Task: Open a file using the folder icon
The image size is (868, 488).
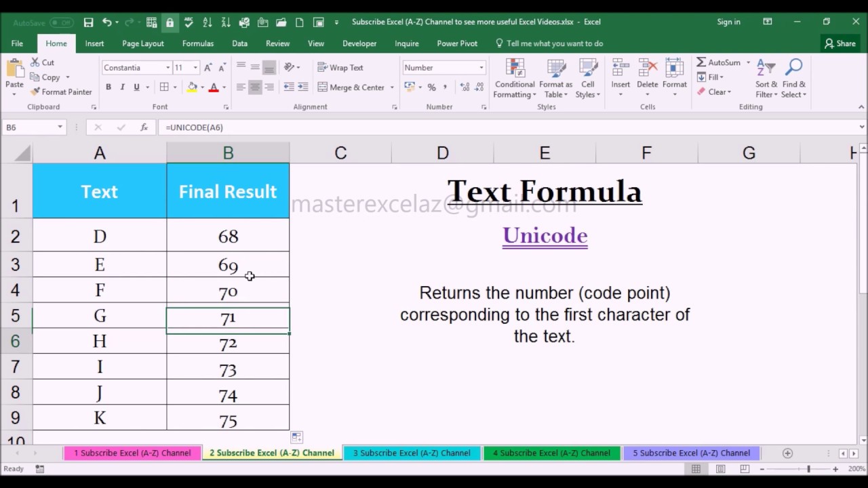Action: pos(281,22)
